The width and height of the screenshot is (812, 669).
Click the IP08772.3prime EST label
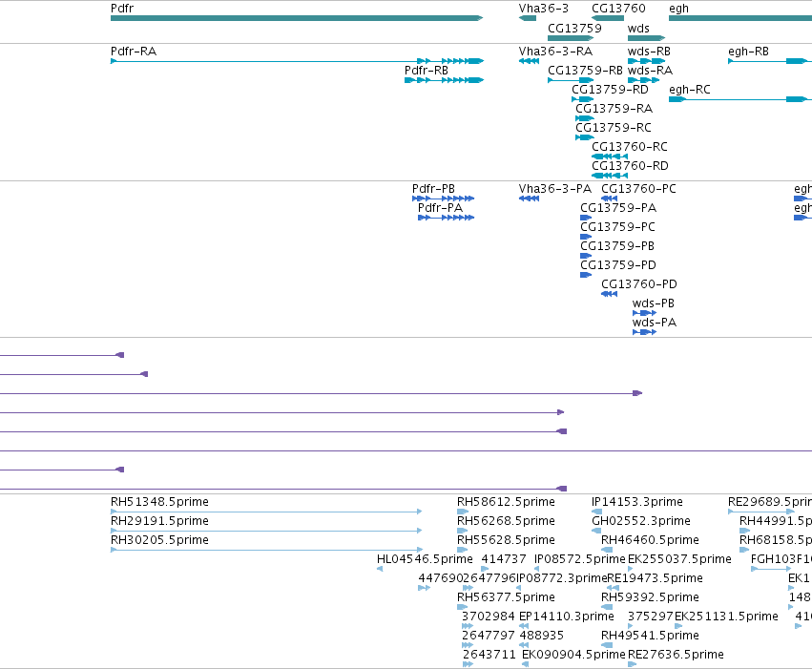(561, 579)
